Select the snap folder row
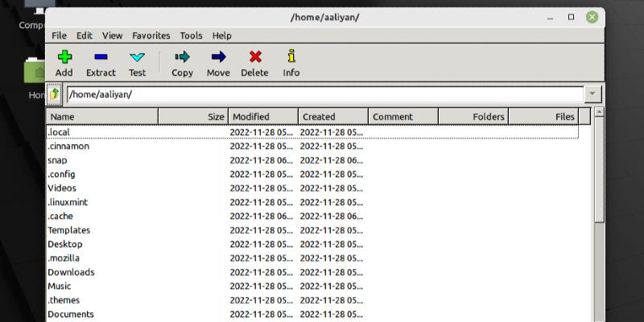This screenshot has height=322, width=644. point(312,160)
